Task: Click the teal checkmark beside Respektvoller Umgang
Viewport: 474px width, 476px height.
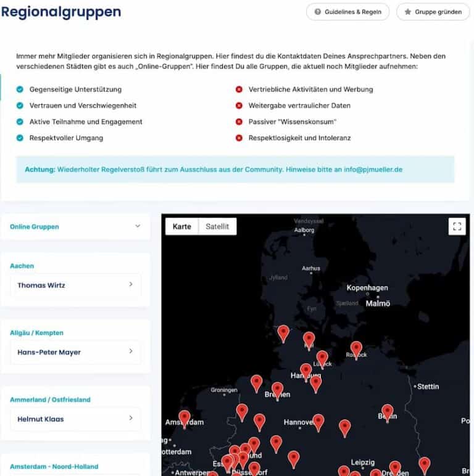Action: (20, 138)
